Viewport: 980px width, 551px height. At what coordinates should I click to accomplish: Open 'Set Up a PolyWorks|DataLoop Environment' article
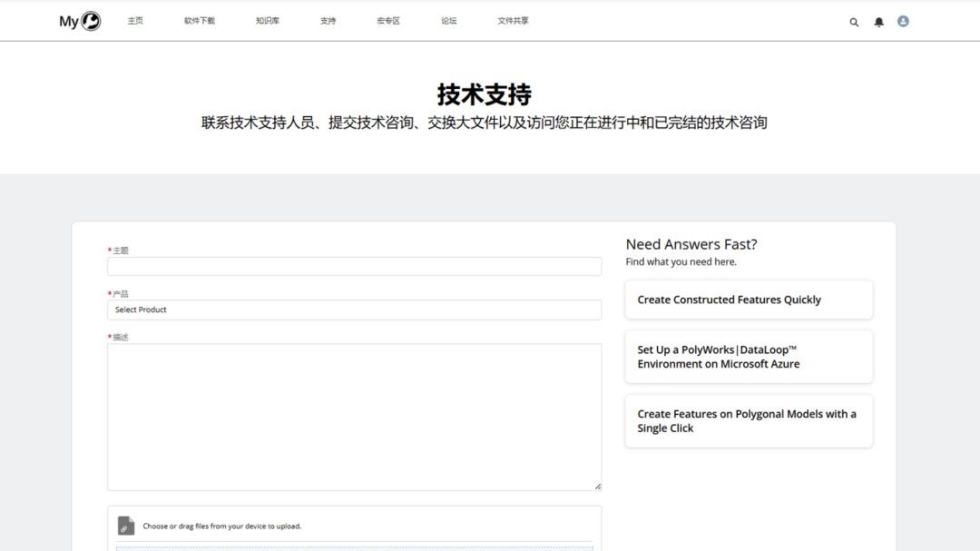(x=749, y=357)
